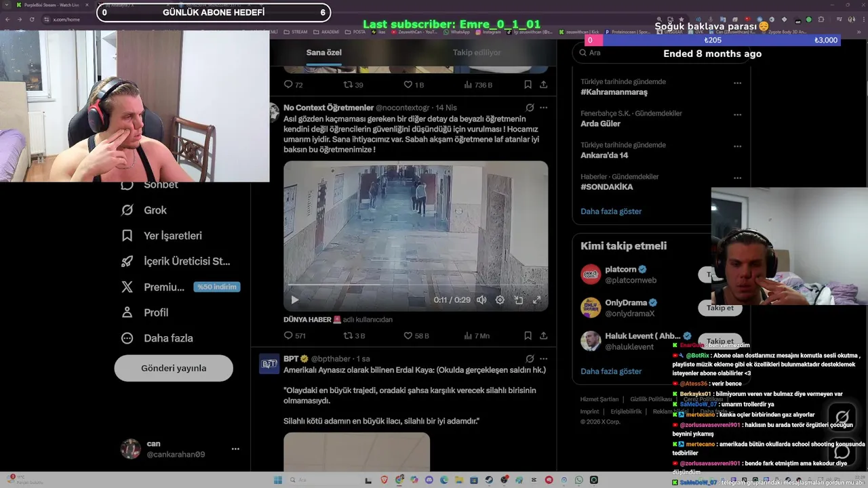Open BPT profile name on the post
This screenshot has width=868, height=488.
[291, 359]
